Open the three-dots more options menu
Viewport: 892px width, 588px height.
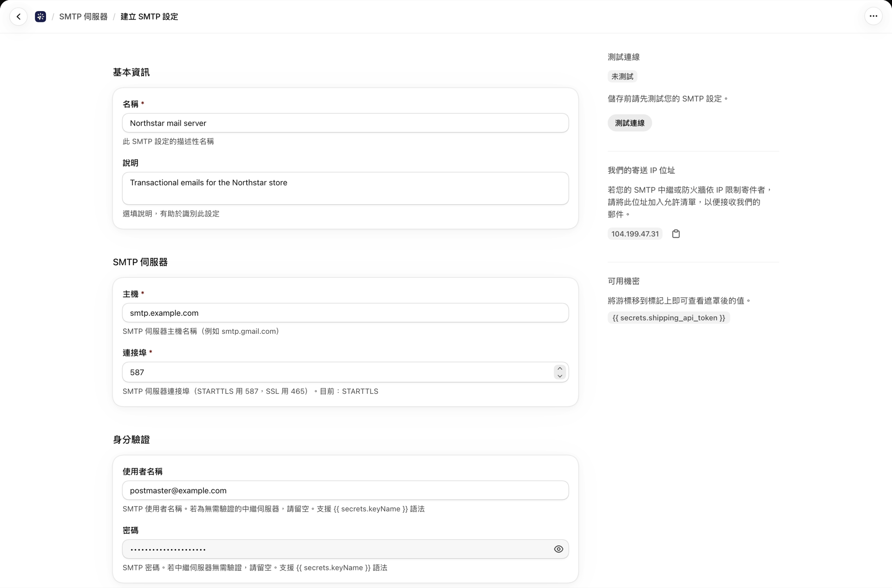click(873, 16)
